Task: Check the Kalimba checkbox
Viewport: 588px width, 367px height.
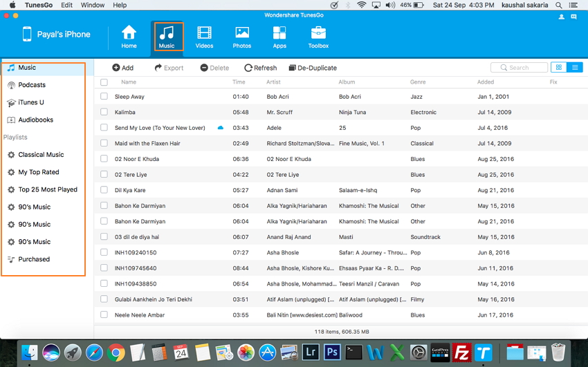Action: pyautogui.click(x=104, y=111)
